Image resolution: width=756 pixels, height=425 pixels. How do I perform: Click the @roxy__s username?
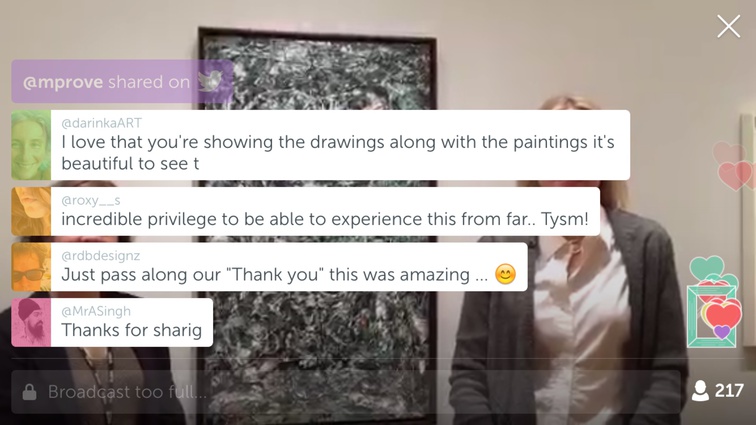[x=91, y=200]
